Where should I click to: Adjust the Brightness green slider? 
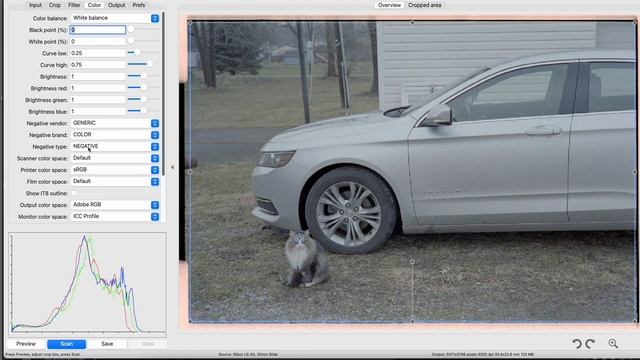point(143,99)
